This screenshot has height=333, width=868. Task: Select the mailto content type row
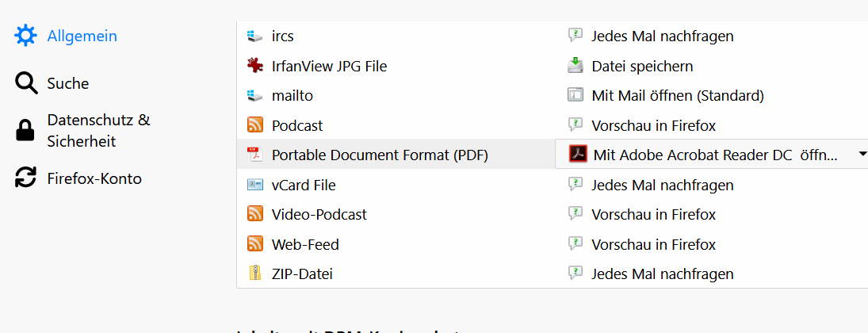click(x=293, y=96)
